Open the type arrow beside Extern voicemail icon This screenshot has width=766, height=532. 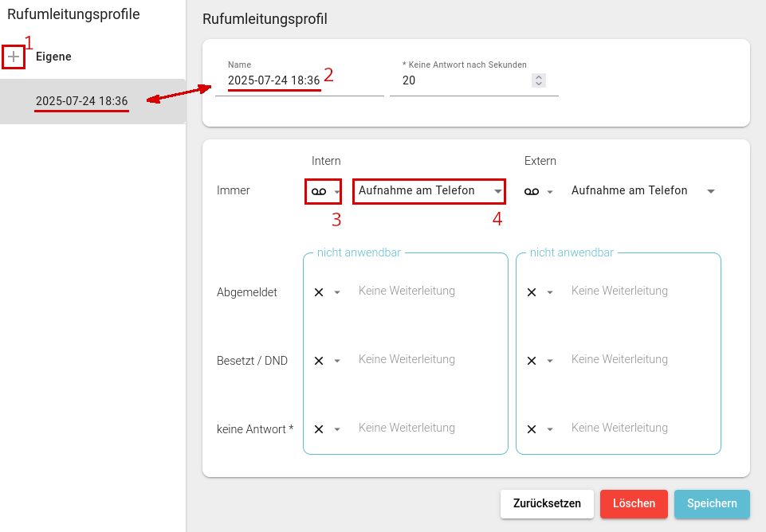(x=550, y=192)
